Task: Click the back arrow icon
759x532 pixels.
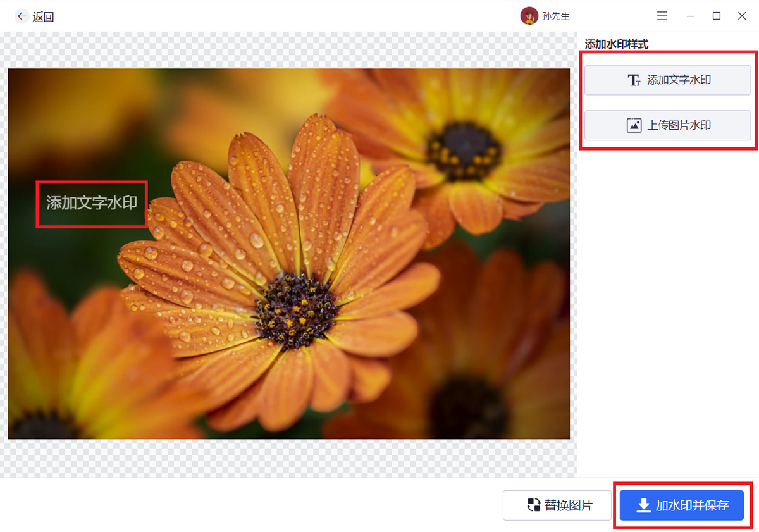Action: [x=22, y=16]
